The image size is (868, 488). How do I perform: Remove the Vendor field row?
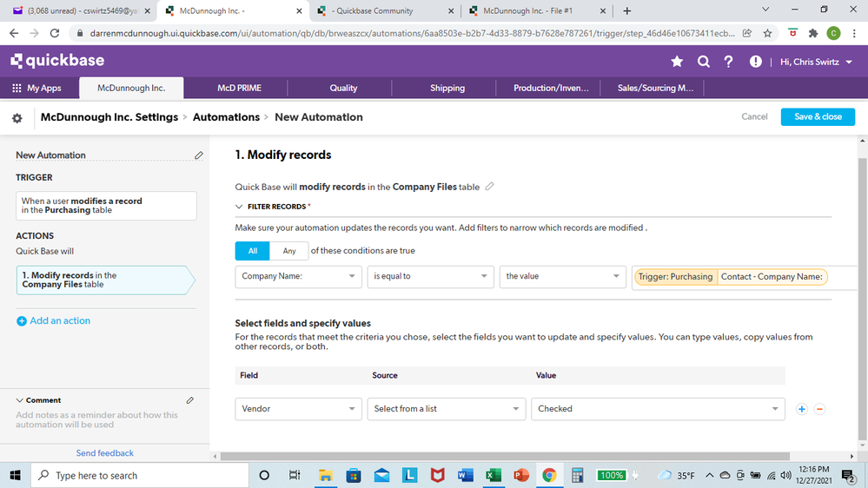click(x=819, y=409)
